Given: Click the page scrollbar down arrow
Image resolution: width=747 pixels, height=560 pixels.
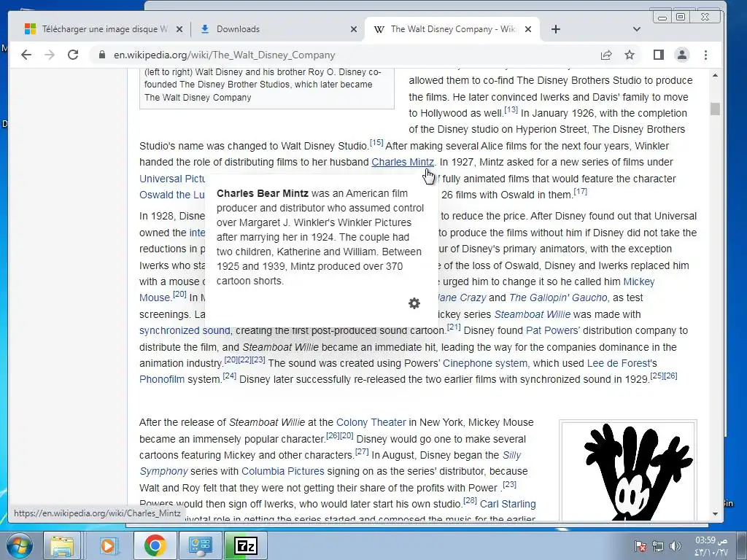Looking at the screenshot, I should click(715, 514).
